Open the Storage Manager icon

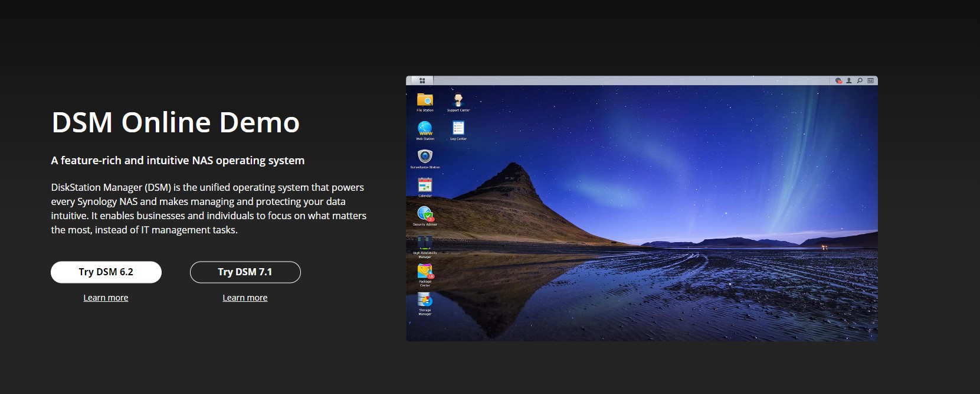tap(425, 303)
